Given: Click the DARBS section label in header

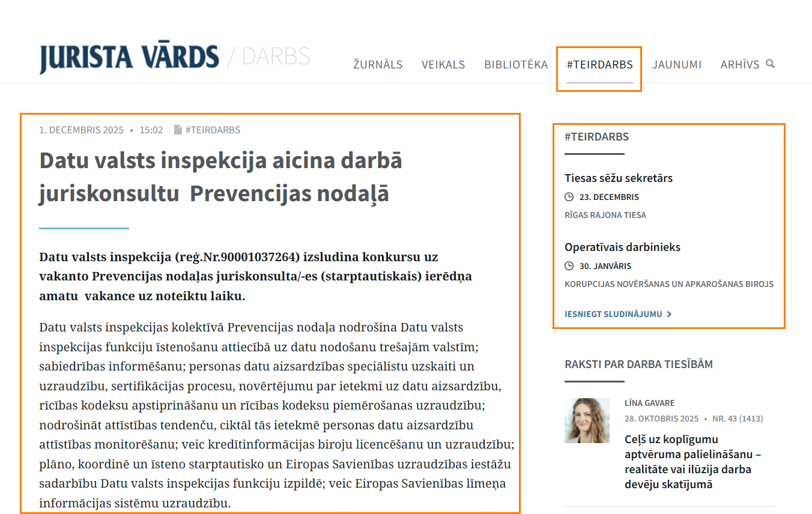Looking at the screenshot, I should 276,56.
